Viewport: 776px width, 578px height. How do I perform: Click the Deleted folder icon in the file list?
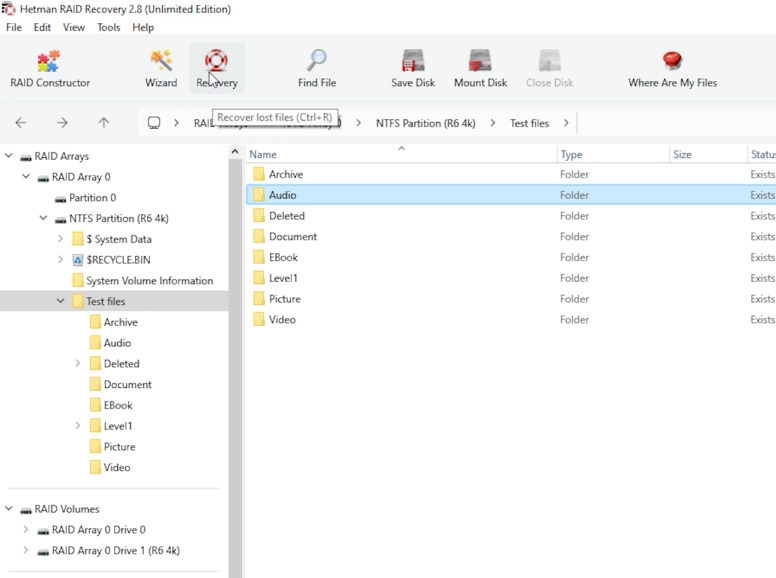pos(258,216)
